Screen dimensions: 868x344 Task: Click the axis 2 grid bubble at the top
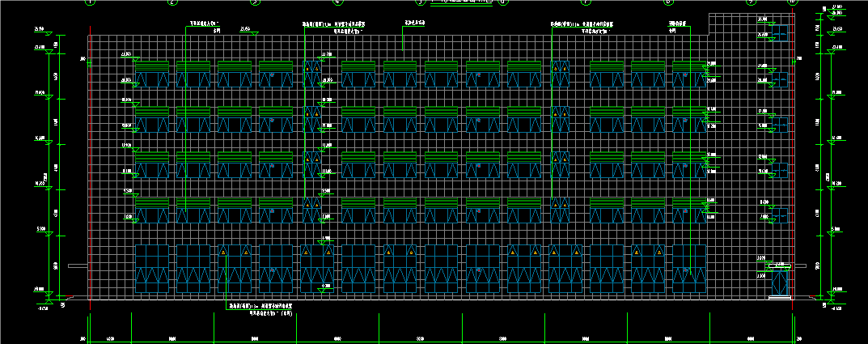click(x=172, y=2)
